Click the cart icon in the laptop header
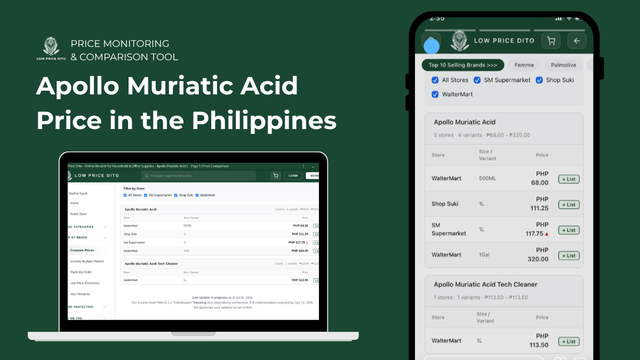The width and height of the screenshot is (640, 360). pyautogui.click(x=276, y=176)
